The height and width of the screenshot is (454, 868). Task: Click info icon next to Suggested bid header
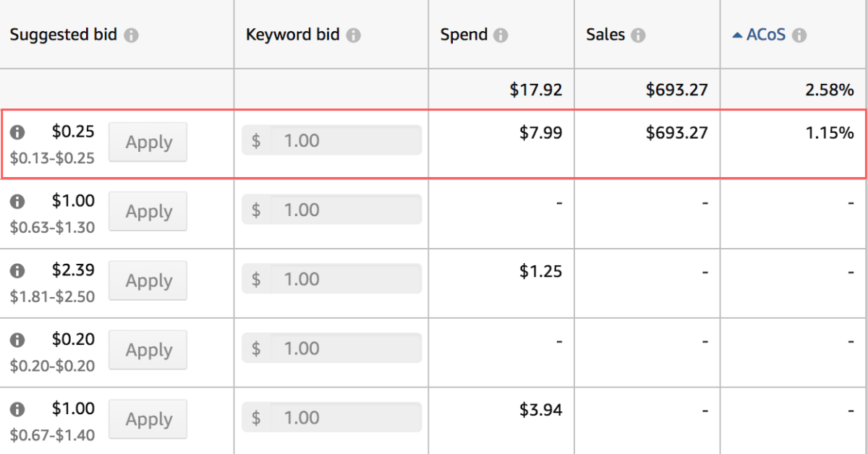coord(131,35)
